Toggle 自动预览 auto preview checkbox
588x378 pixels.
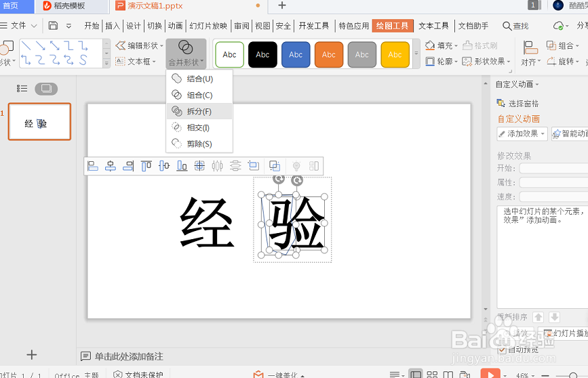pyautogui.click(x=502, y=350)
